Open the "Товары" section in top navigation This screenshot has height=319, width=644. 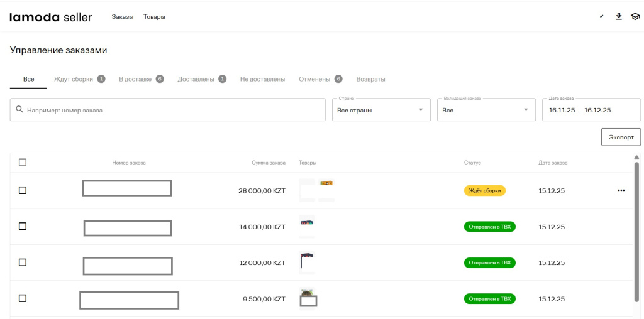[x=154, y=17]
